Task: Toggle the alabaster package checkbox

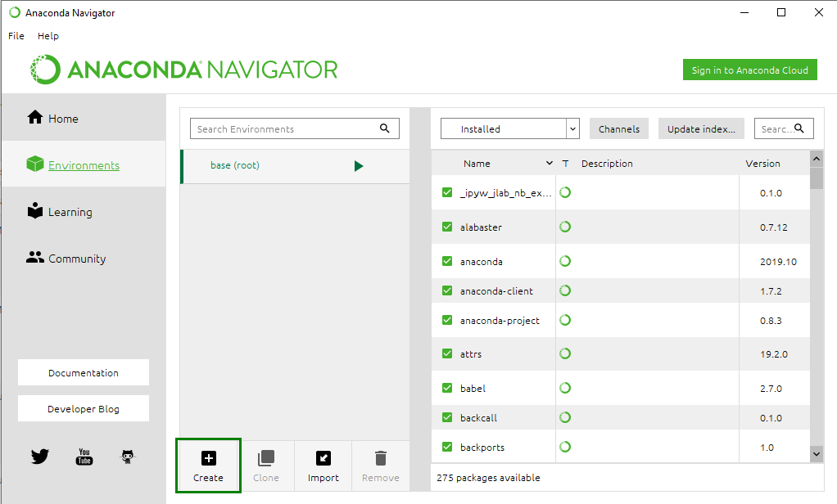Action: pyautogui.click(x=447, y=227)
